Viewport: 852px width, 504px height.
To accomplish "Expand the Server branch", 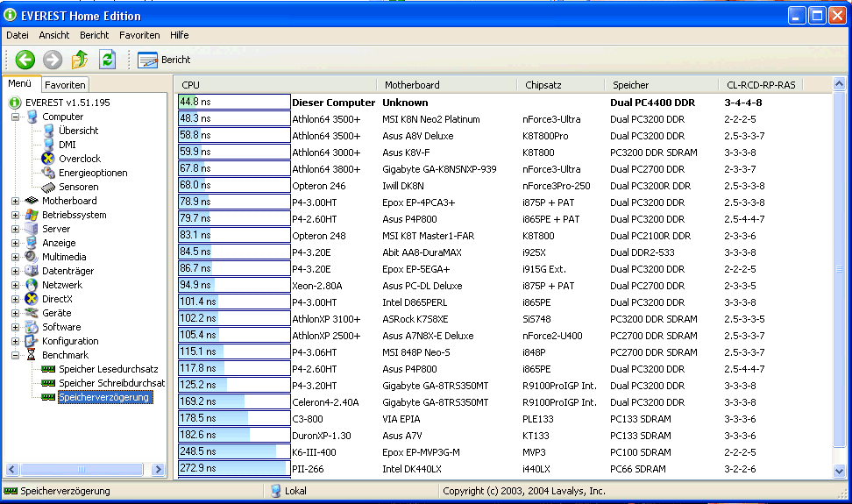I will [x=15, y=229].
